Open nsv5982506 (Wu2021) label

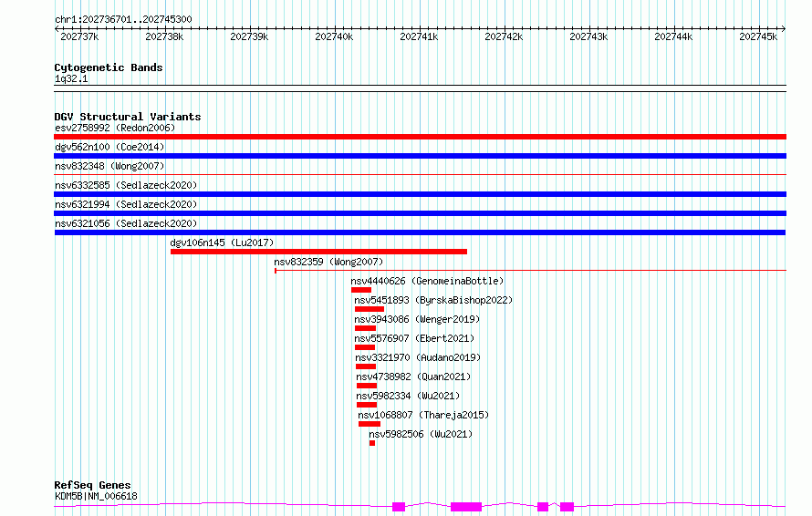coord(421,434)
